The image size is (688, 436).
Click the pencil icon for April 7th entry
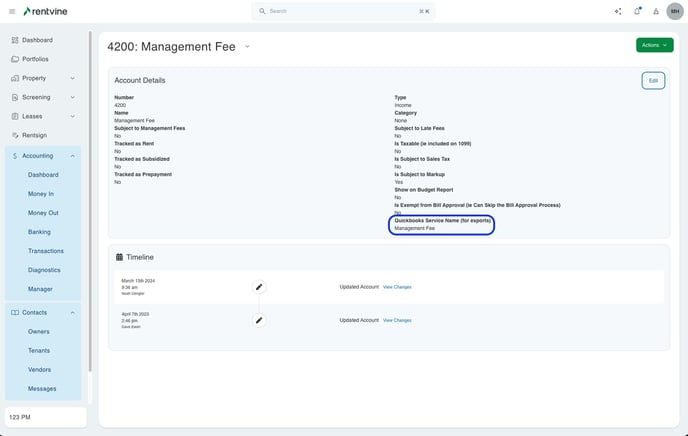tap(259, 320)
